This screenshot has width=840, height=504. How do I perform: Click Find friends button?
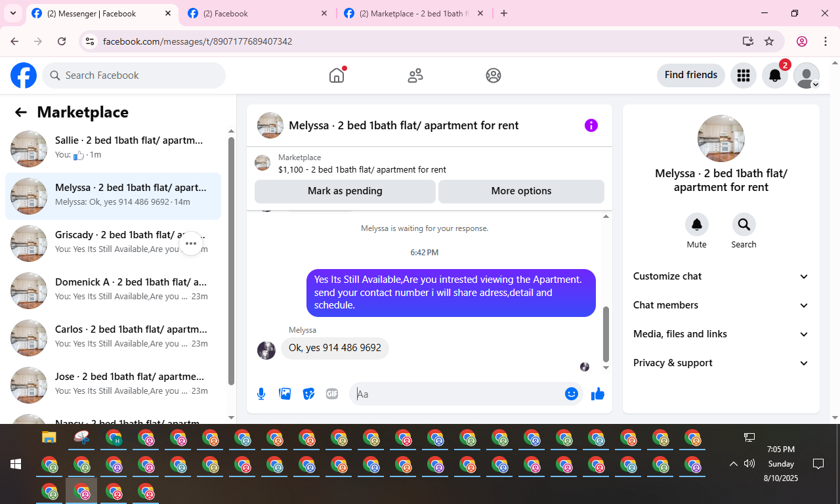[691, 75]
